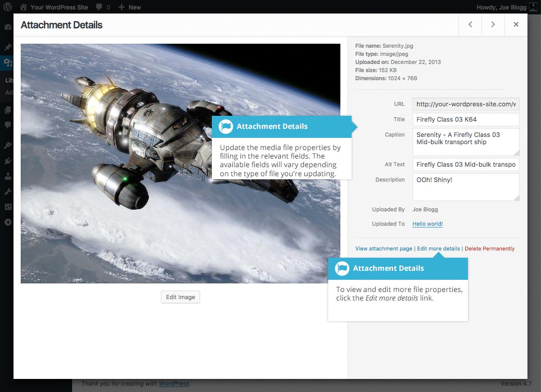Open the View attachment page link
The width and height of the screenshot is (541, 392).
pos(384,249)
